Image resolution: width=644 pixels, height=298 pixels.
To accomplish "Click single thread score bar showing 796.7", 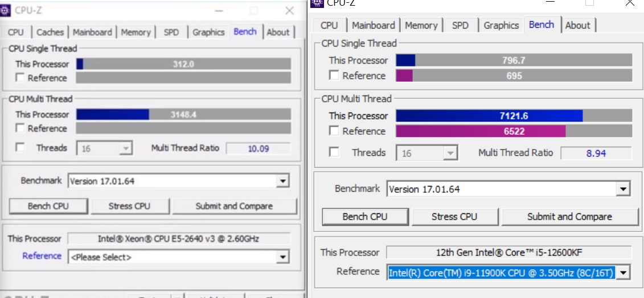I will [x=514, y=60].
